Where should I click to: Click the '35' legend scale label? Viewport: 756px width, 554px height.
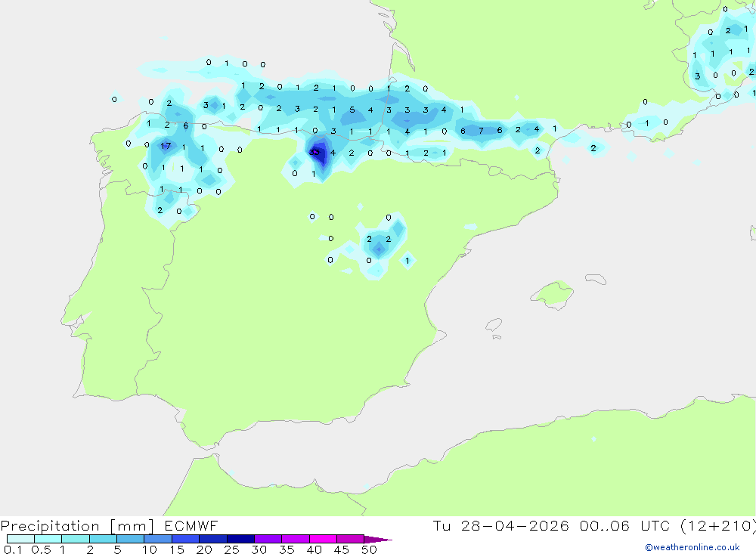click(x=287, y=549)
